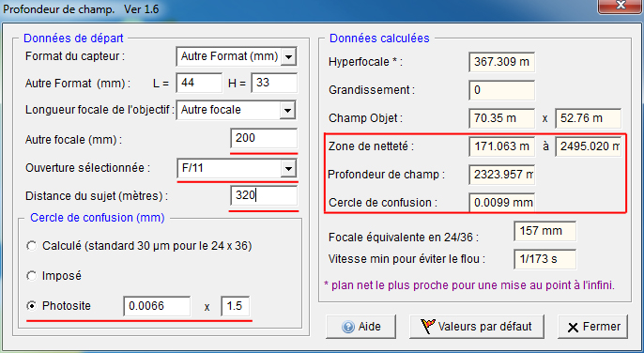Click the Profondeur de champ value 2323.957 m
Viewport: 644px width, 353px height.
pos(502,175)
